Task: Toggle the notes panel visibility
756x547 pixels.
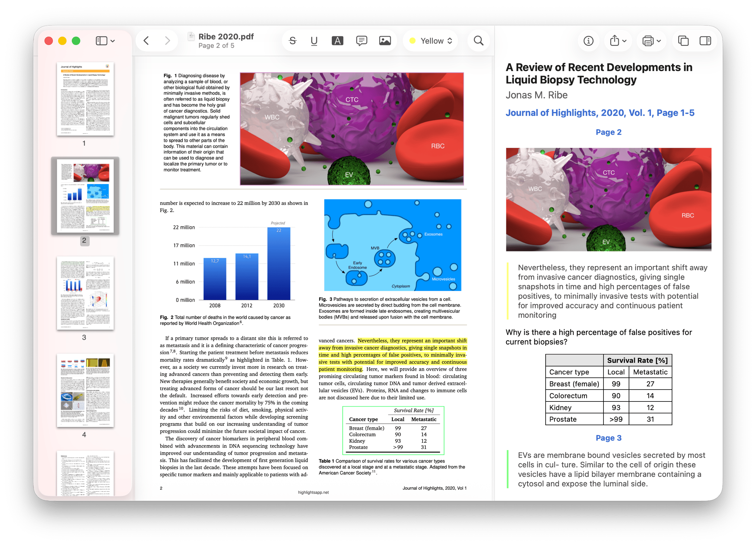Action: click(x=706, y=40)
